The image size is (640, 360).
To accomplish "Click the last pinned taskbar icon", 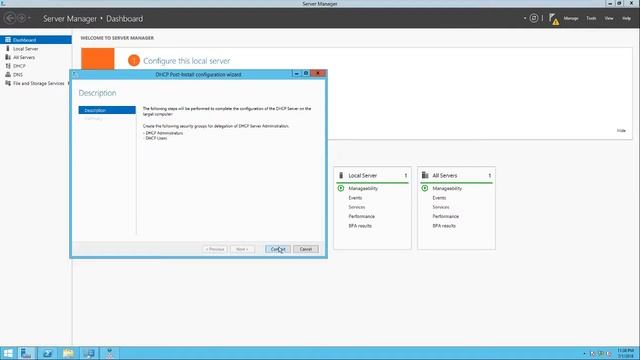I will [x=109, y=353].
